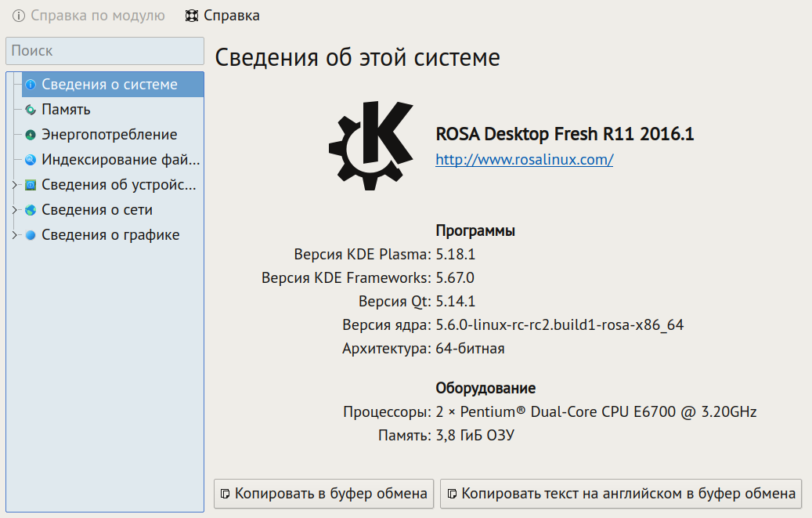Expand the Сведения о графике tree branch
This screenshot has width=812, height=518.
click(x=14, y=235)
